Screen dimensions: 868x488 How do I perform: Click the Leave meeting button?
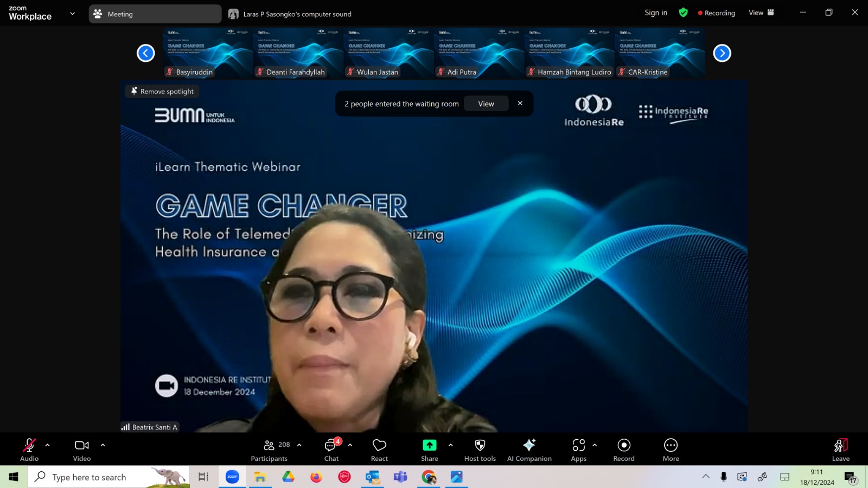click(x=841, y=450)
